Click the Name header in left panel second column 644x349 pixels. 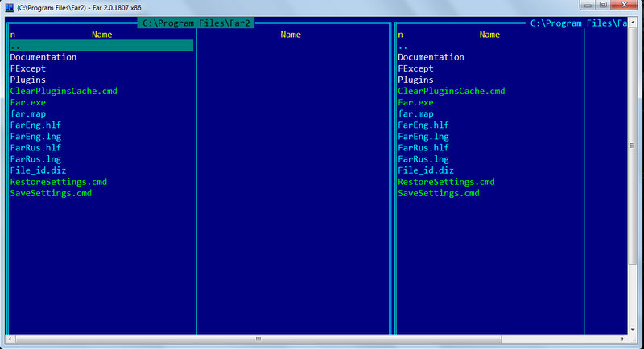[x=291, y=35]
